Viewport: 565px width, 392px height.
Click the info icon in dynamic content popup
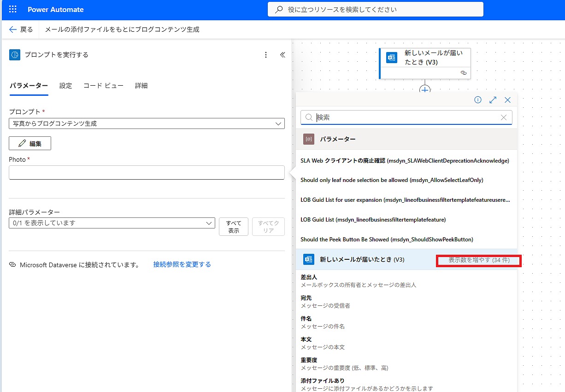click(478, 100)
